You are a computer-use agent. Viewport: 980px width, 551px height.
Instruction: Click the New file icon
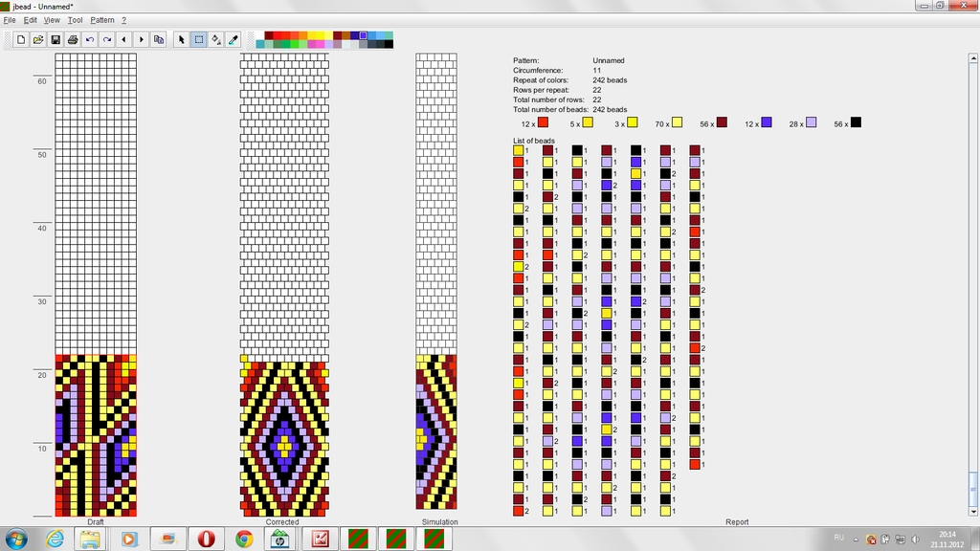tap(21, 40)
